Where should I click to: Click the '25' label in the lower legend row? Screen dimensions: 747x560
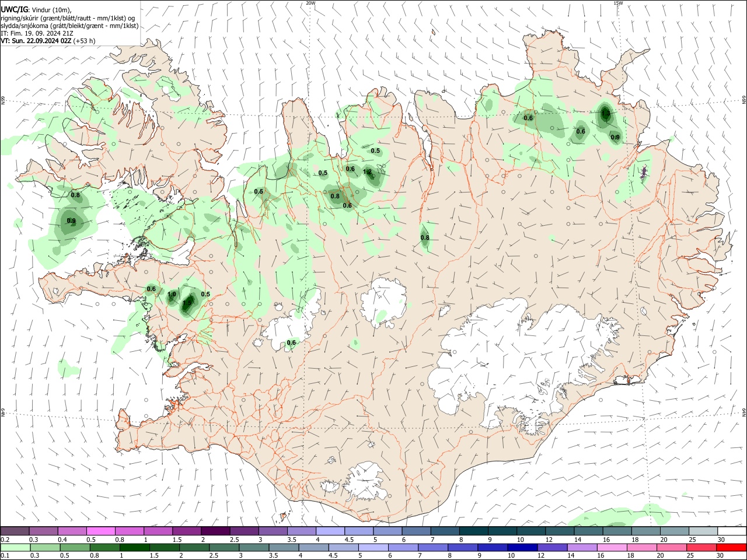click(692, 556)
